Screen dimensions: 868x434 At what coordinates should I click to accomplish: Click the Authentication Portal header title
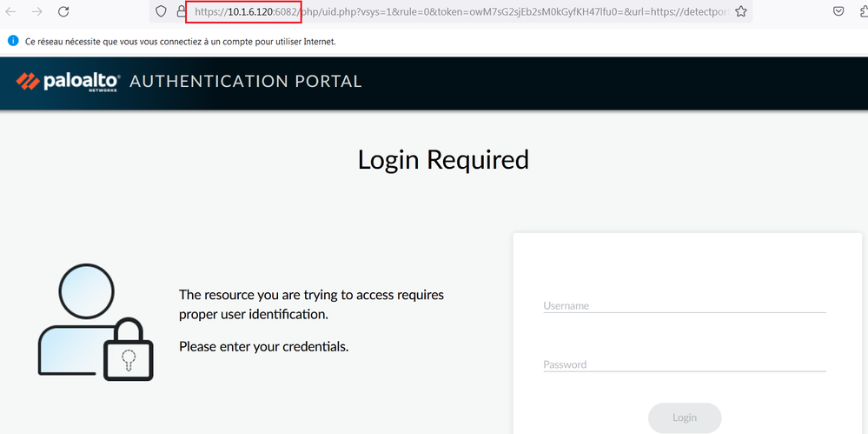click(245, 82)
